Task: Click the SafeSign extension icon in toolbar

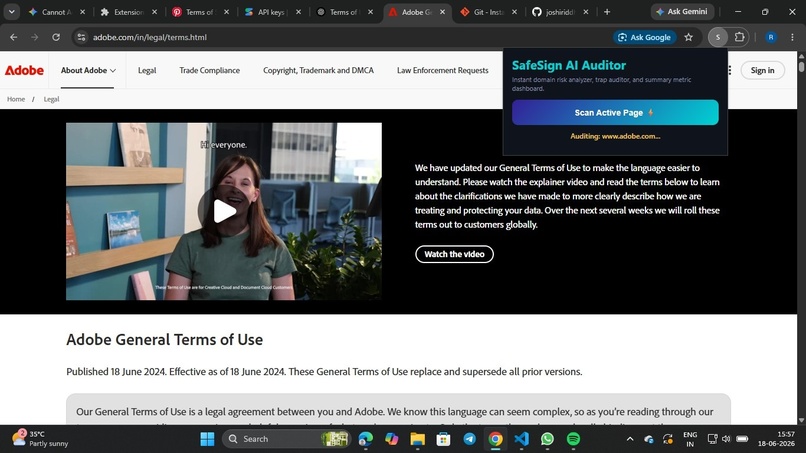Action: [718, 37]
